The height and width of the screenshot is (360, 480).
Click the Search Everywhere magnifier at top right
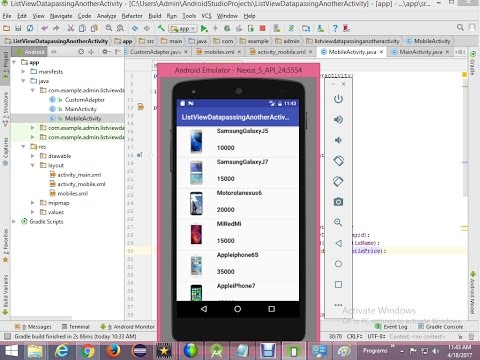pyautogui.click(x=460, y=28)
